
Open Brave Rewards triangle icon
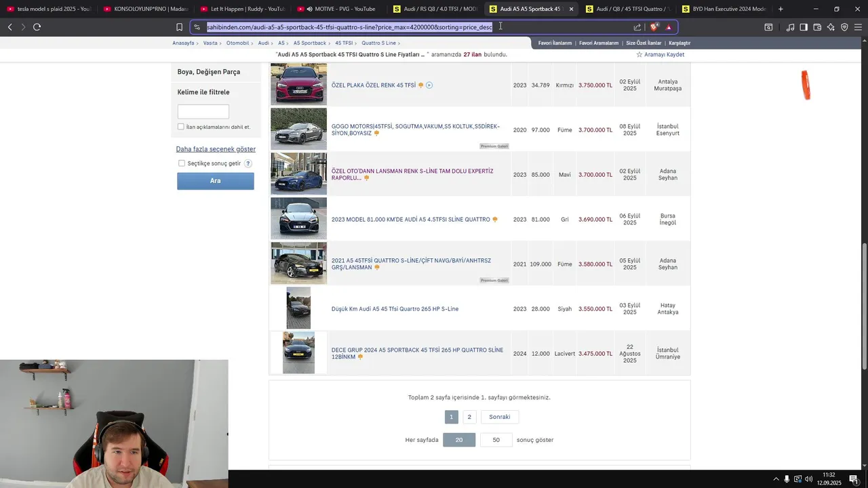[x=669, y=27]
